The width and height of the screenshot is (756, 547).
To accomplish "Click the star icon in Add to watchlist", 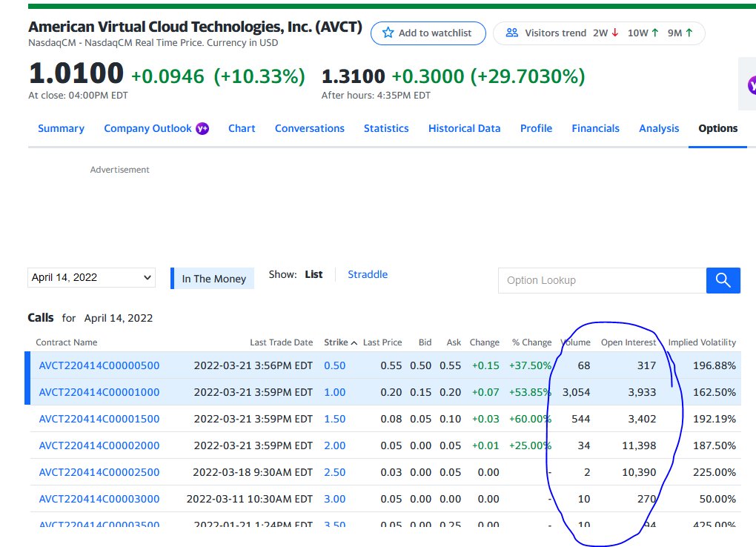I will pyautogui.click(x=388, y=33).
